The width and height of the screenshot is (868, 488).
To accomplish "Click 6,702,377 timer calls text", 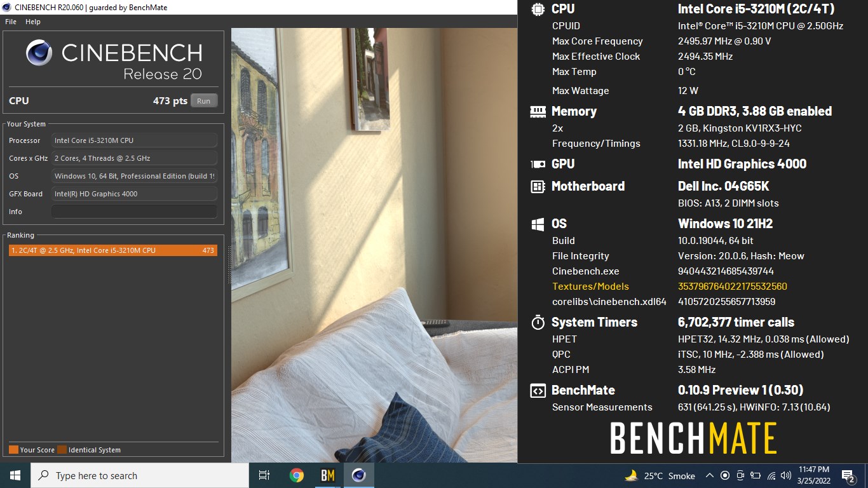I will [736, 322].
